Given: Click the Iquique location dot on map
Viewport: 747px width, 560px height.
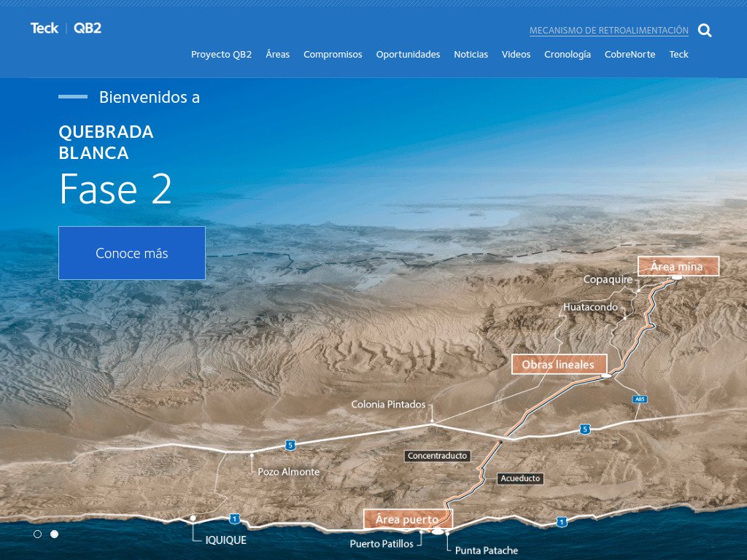Looking at the screenshot, I should pyautogui.click(x=193, y=518).
